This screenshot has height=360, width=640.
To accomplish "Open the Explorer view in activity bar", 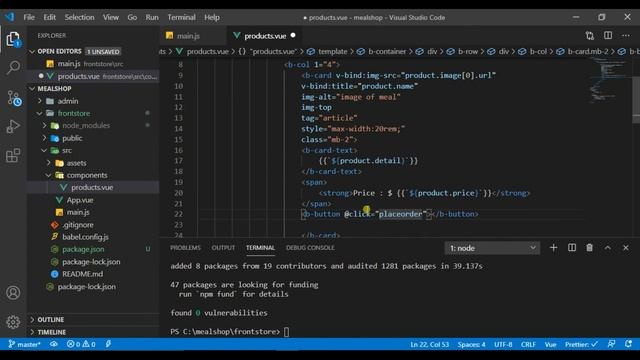I will 13,40.
